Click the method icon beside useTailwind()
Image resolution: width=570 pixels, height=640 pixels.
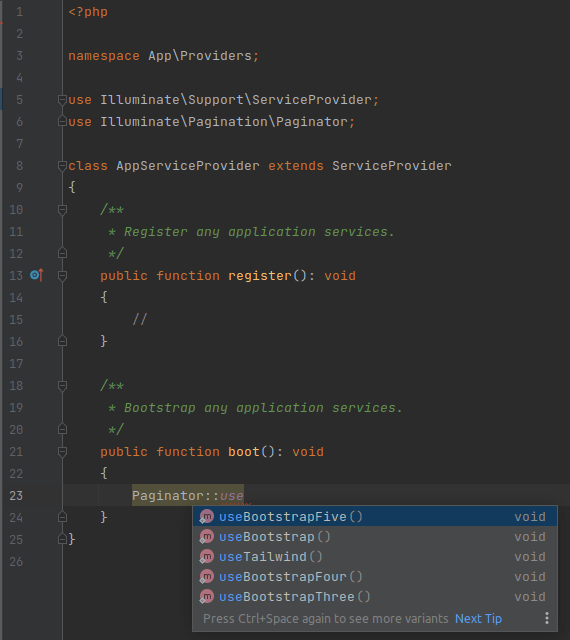click(207, 557)
